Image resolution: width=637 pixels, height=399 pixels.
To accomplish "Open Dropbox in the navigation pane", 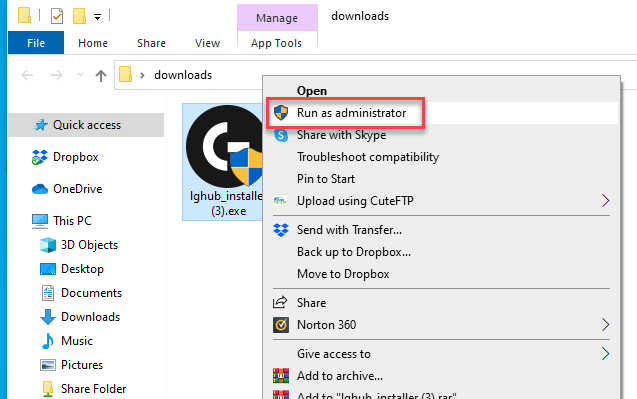I will click(76, 157).
